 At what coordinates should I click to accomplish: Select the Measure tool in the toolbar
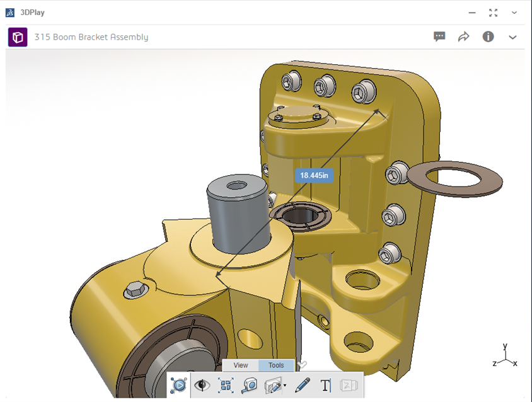coord(250,385)
